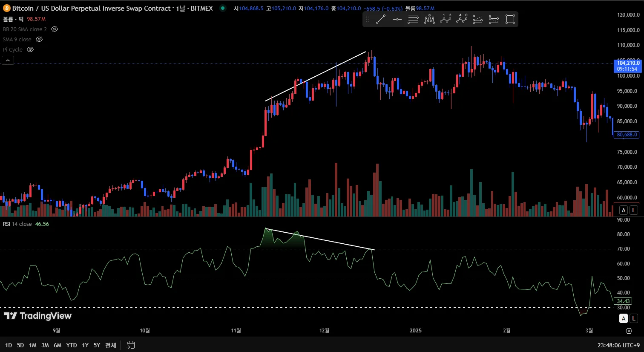
Task: Click the RSI reading 46.56
Action: coord(42,224)
